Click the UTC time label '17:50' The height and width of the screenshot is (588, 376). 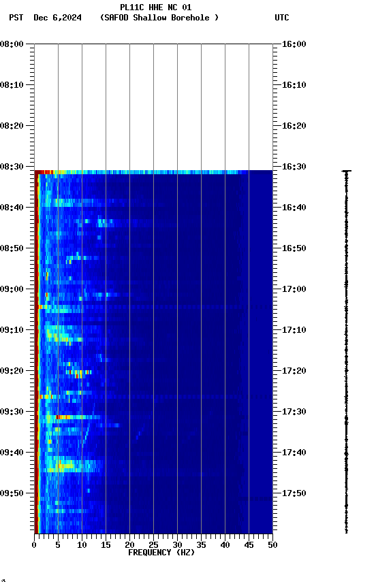click(294, 493)
